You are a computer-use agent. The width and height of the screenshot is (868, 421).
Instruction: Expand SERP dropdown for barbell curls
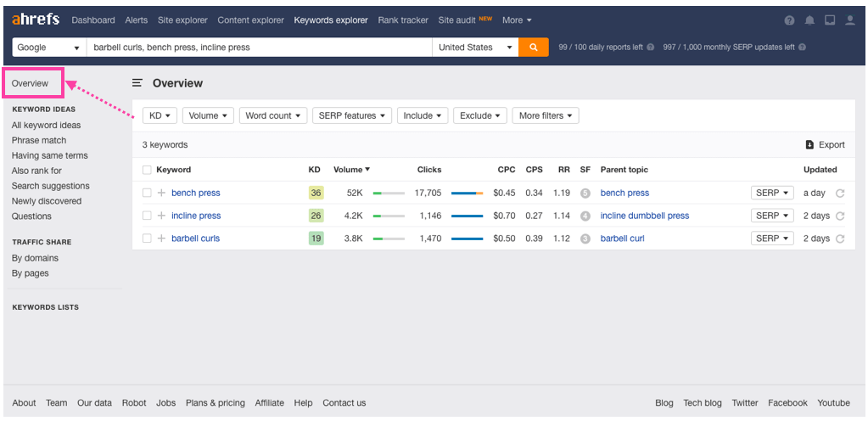pos(772,239)
